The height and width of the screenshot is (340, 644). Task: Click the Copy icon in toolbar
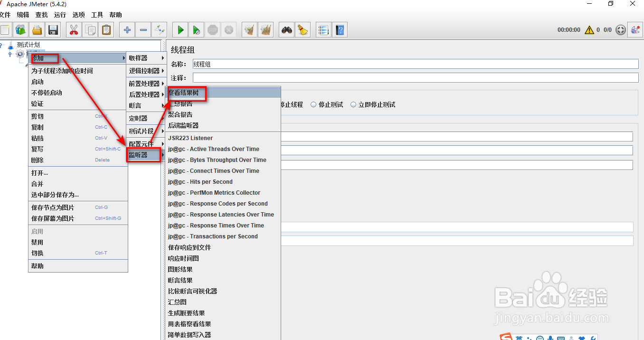pos(90,30)
